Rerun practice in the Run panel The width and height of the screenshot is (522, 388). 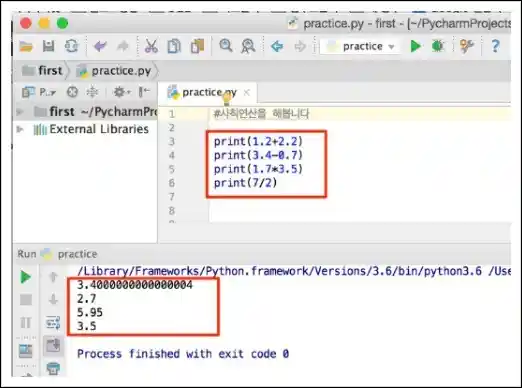click(x=26, y=277)
